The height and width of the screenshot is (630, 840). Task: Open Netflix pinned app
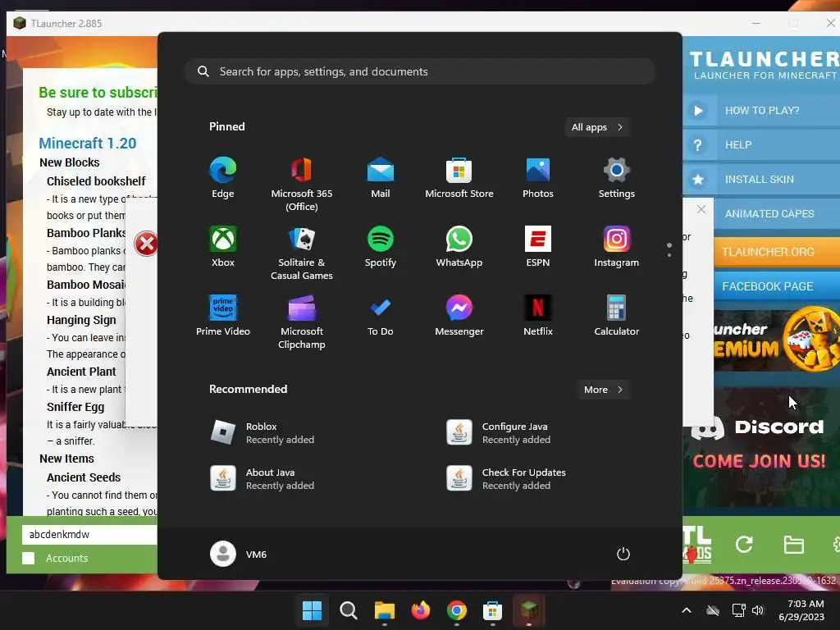tap(538, 316)
